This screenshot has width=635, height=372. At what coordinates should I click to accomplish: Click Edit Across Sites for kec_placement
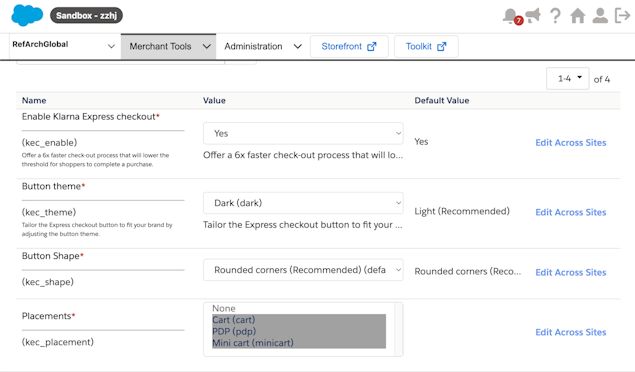571,332
